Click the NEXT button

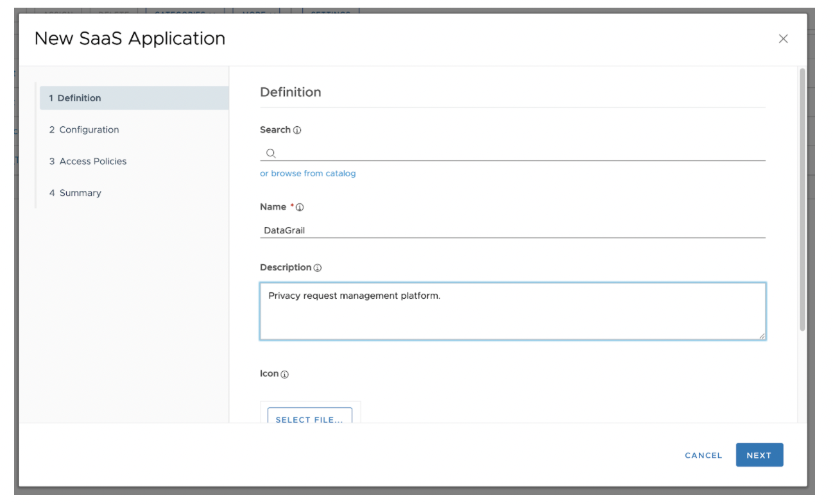tap(759, 455)
